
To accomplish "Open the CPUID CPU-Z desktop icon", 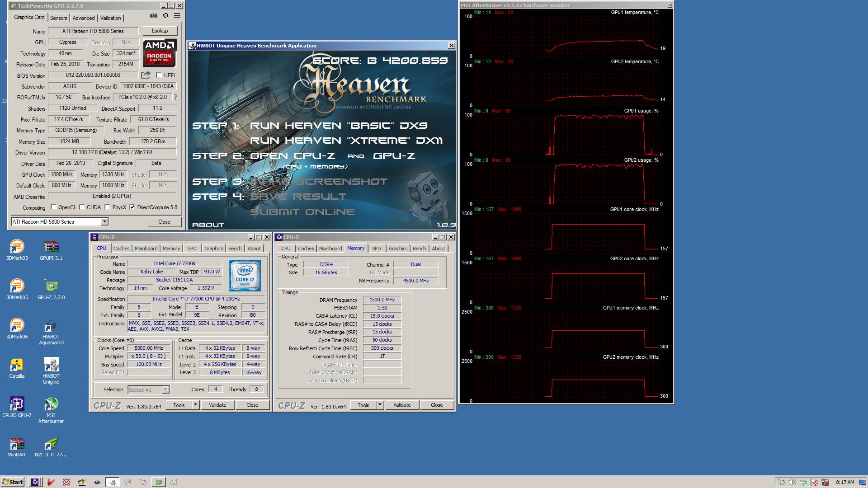I will pyautogui.click(x=17, y=407).
